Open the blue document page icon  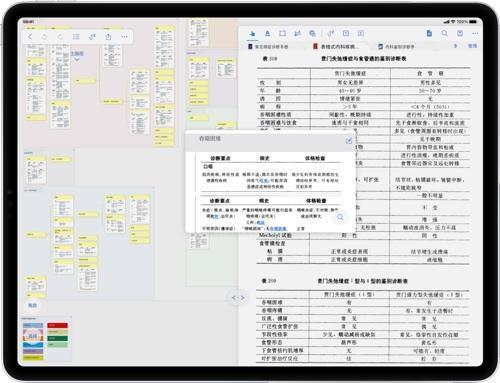(429, 33)
